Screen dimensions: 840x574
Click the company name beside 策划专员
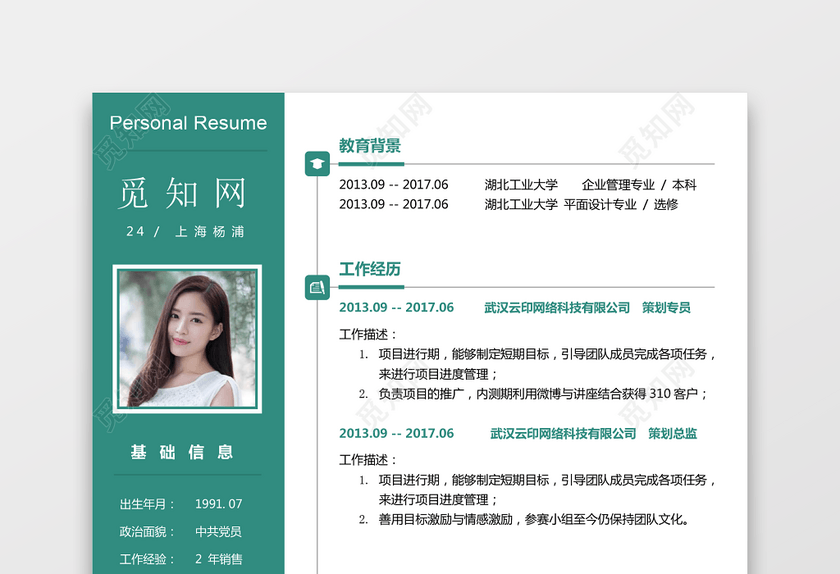[557, 308]
